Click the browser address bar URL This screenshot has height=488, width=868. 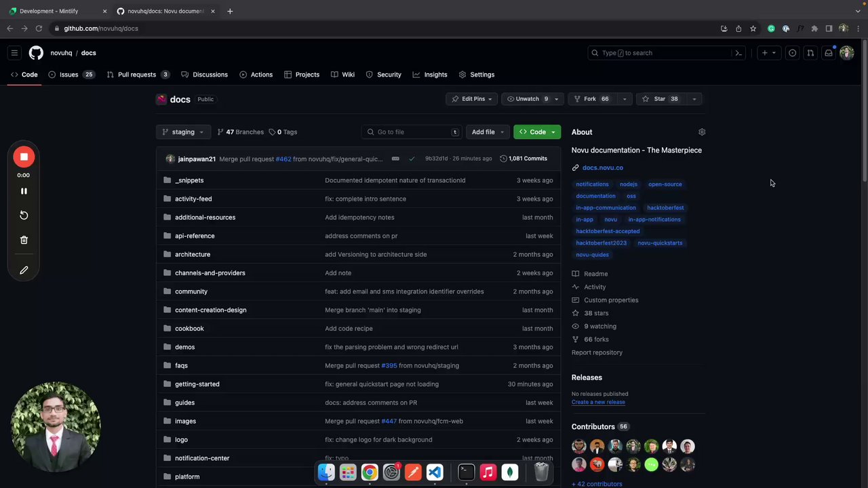point(101,28)
